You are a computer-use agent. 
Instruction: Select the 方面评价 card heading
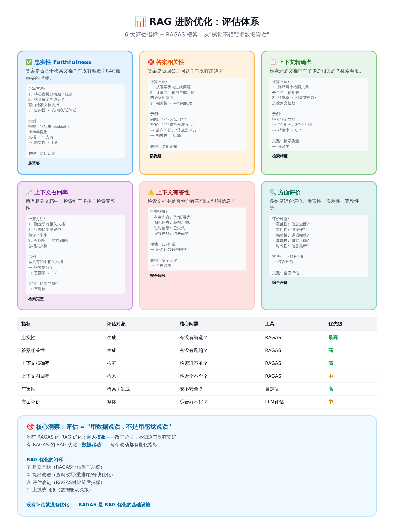pos(289,192)
